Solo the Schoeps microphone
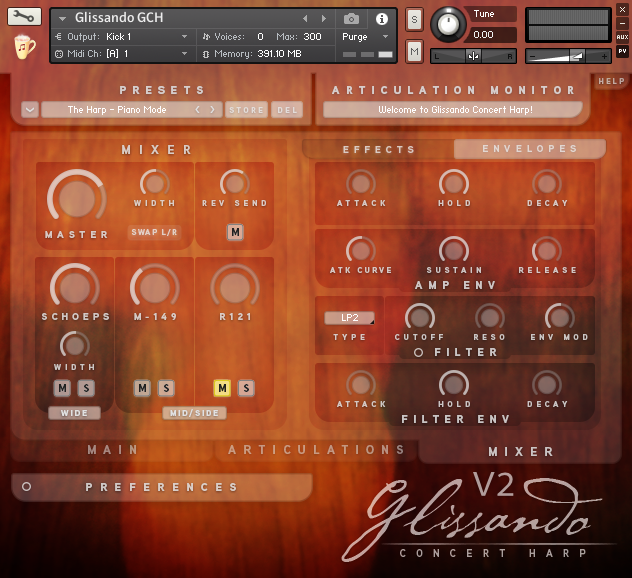This screenshot has width=632, height=578. pyautogui.click(x=86, y=388)
